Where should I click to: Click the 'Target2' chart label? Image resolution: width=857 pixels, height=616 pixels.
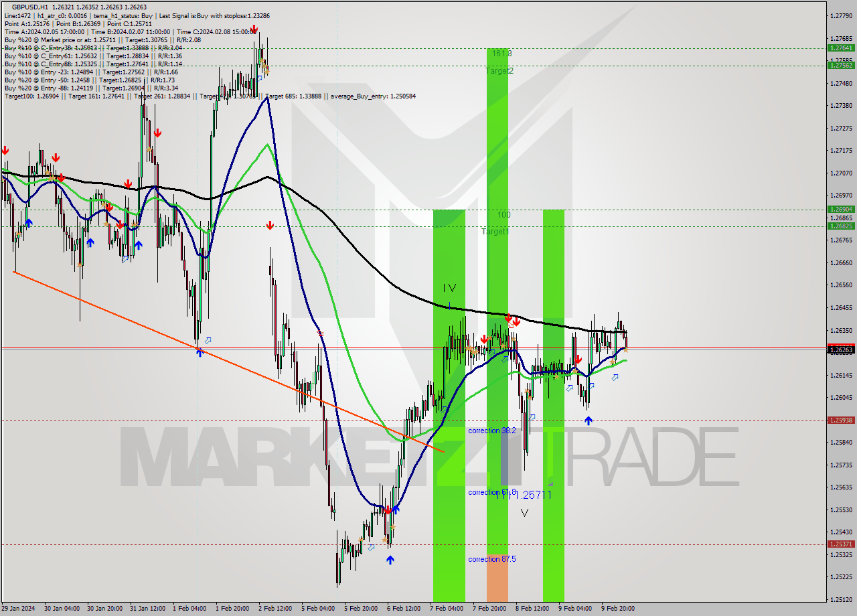point(499,70)
